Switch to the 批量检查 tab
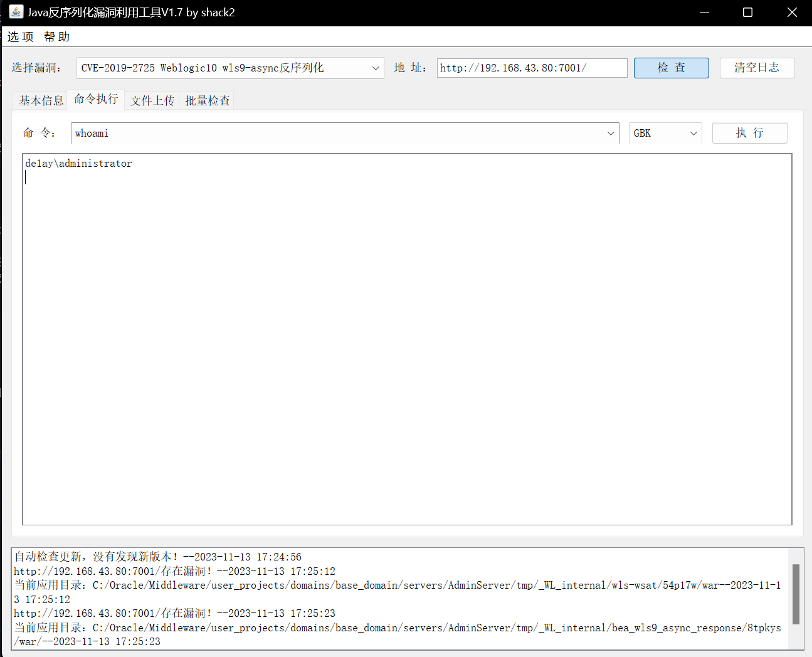This screenshot has width=812, height=657. [208, 100]
